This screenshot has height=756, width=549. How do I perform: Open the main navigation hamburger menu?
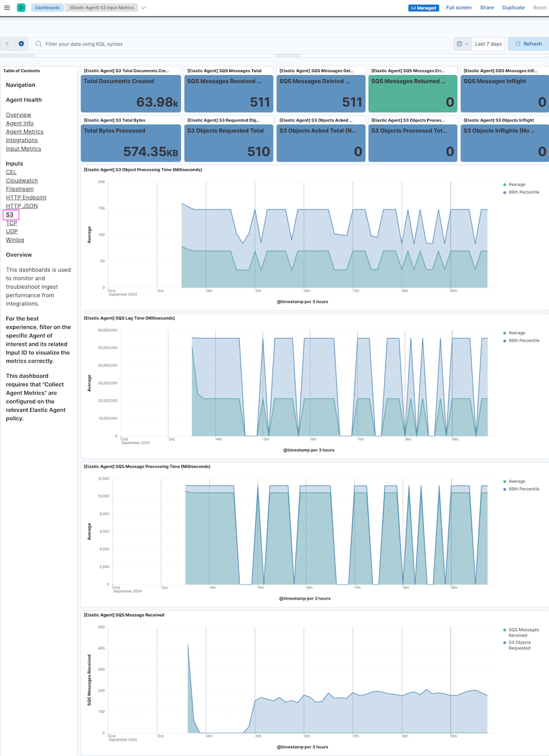click(7, 7)
